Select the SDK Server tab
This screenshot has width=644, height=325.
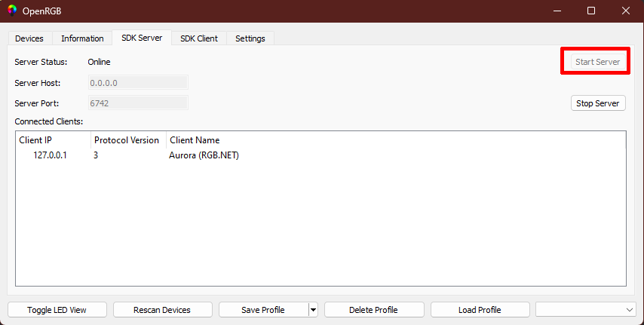pyautogui.click(x=142, y=38)
